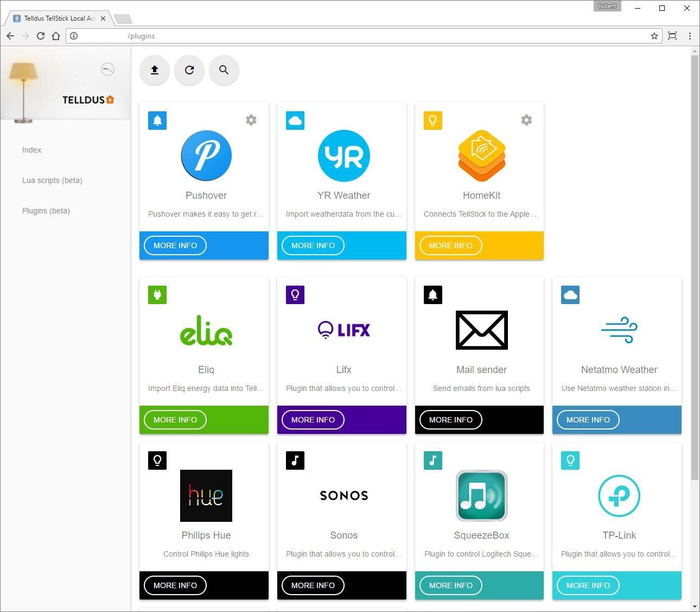Click the music note badge on Sonos card

click(295, 460)
